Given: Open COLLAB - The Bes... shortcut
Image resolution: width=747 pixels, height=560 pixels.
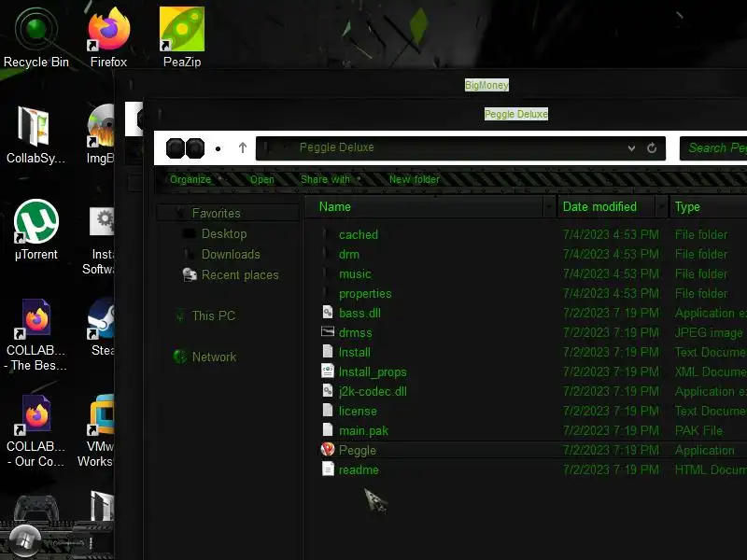Looking at the screenshot, I should [x=35, y=335].
